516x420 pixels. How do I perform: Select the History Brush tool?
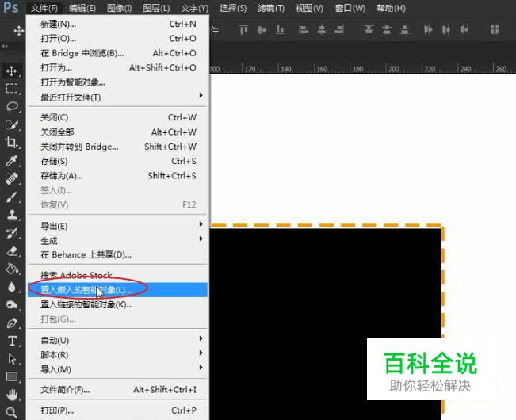[12, 232]
